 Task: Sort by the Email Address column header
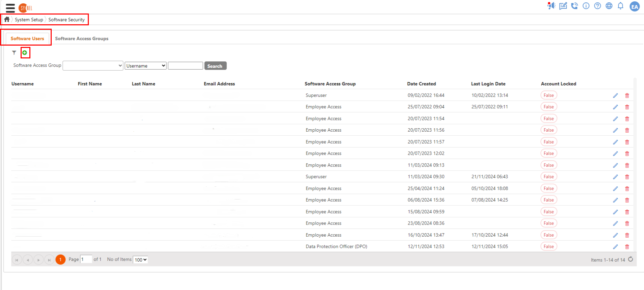(219, 84)
